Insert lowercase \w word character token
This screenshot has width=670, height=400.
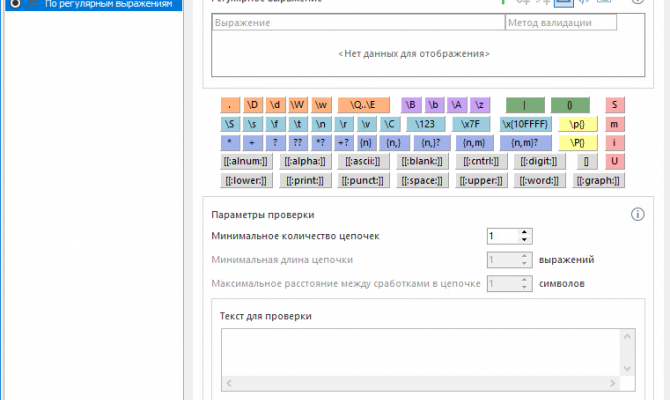pyautogui.click(x=321, y=105)
